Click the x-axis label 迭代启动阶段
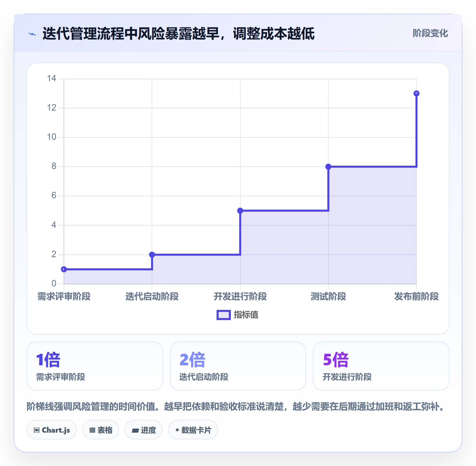476x466 pixels. click(152, 297)
